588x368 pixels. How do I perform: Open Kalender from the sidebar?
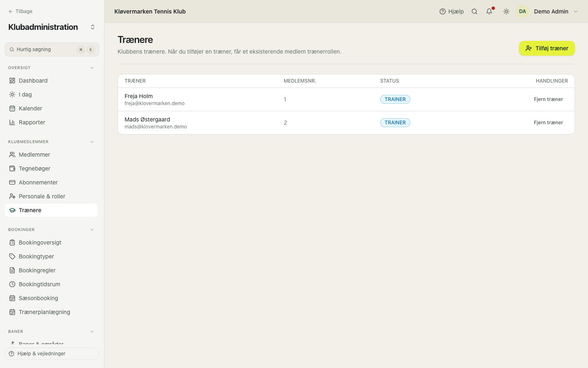pyautogui.click(x=51, y=108)
